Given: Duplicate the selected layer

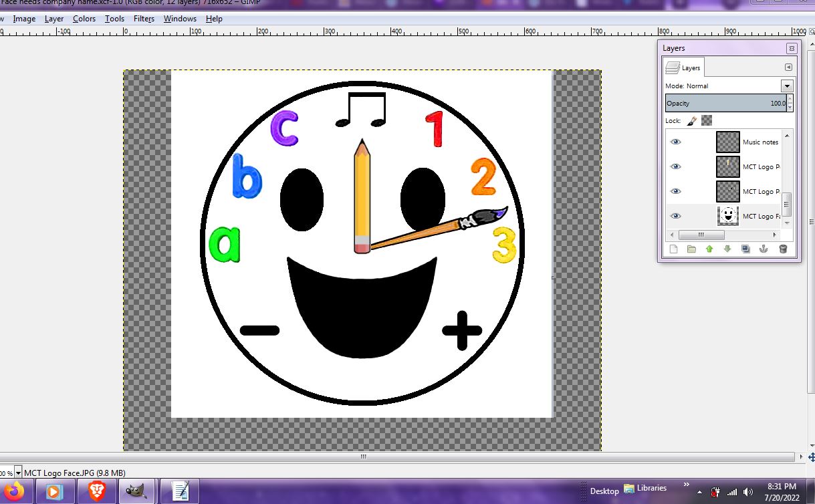Looking at the screenshot, I should click(x=745, y=249).
